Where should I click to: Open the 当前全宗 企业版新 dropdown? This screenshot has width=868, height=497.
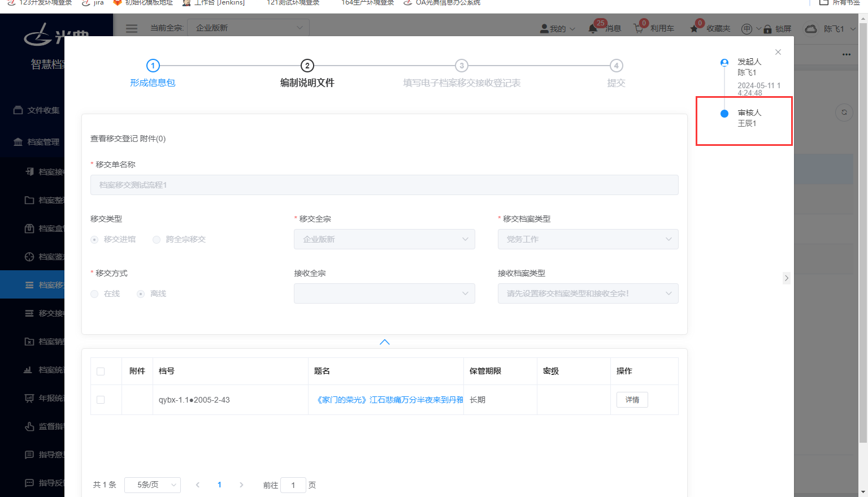point(249,28)
